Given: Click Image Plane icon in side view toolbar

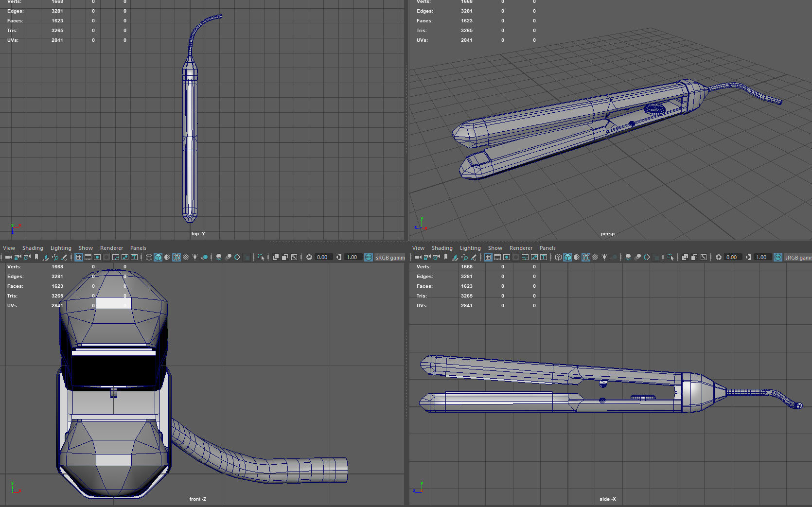Looking at the screenshot, I should [x=455, y=257].
